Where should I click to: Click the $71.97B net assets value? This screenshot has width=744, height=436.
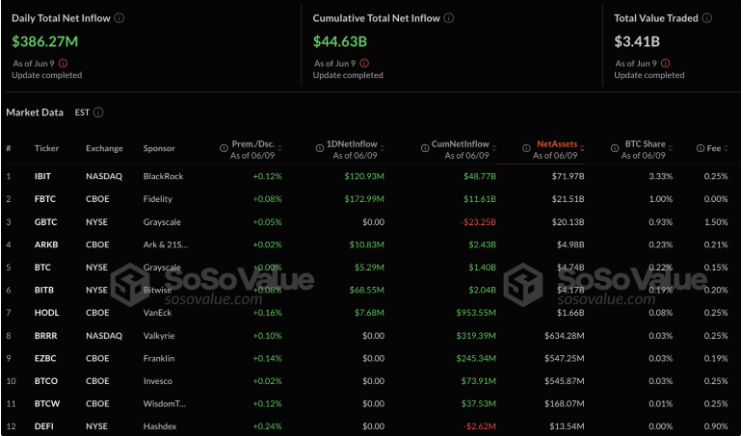[x=568, y=176]
